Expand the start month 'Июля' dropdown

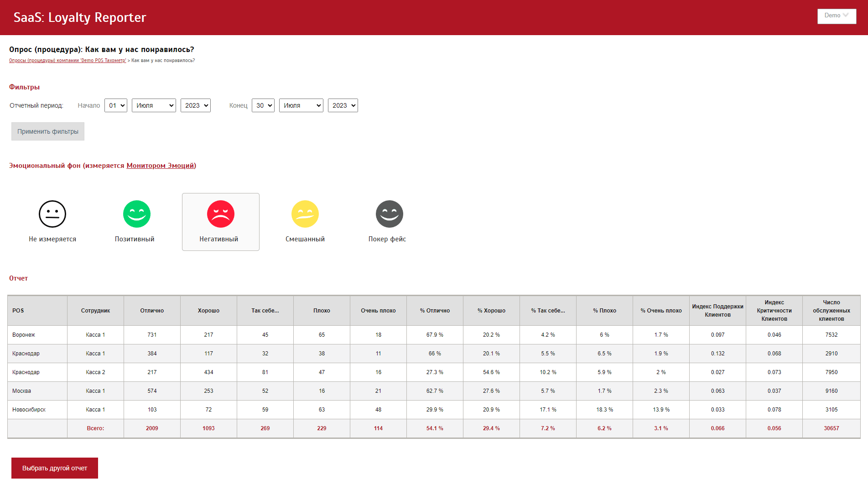[x=154, y=105]
